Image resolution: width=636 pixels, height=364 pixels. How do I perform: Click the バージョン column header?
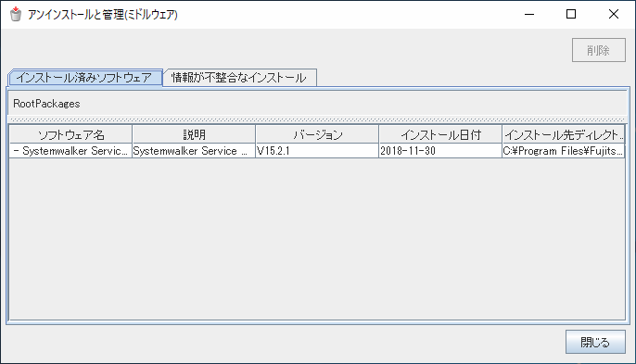(x=317, y=134)
